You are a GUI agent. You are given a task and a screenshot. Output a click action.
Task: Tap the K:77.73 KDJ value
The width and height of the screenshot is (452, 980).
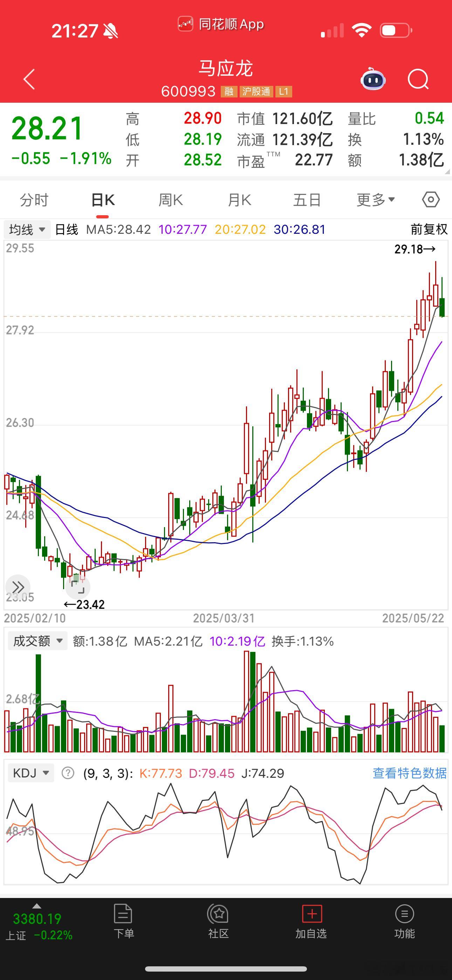click(x=160, y=773)
